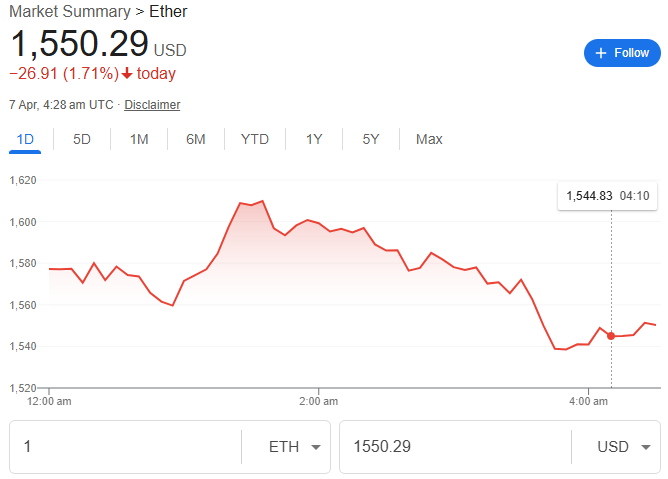Switch to the 5D tab
Image resolution: width=668 pixels, height=479 pixels.
point(82,139)
